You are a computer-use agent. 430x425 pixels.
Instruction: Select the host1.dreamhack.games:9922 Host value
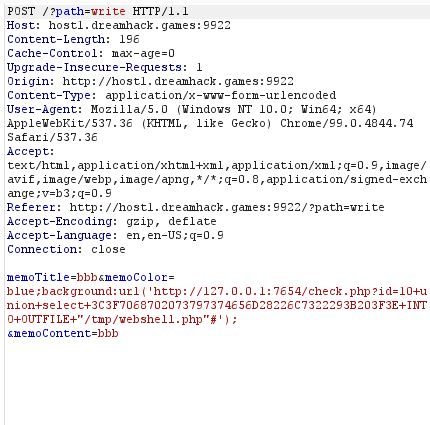click(139, 26)
